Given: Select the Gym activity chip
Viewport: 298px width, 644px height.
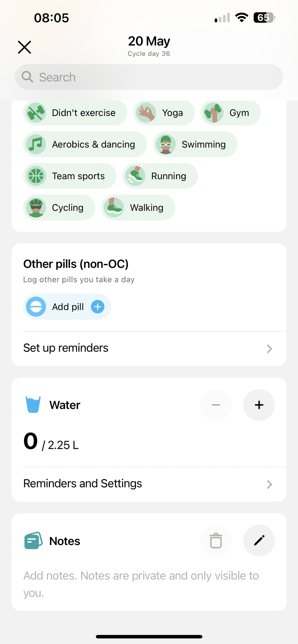Looking at the screenshot, I should 230,113.
